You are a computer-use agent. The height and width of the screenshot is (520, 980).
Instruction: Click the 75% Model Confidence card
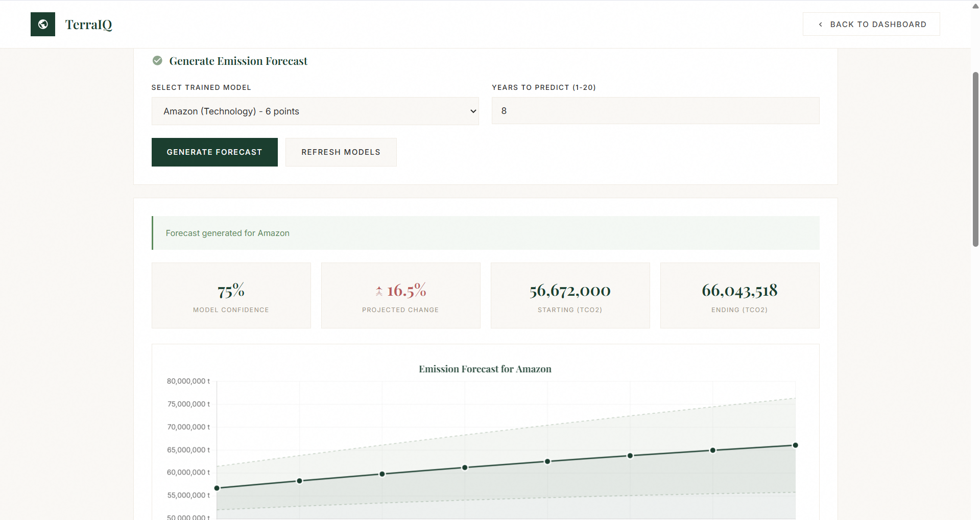pos(231,295)
